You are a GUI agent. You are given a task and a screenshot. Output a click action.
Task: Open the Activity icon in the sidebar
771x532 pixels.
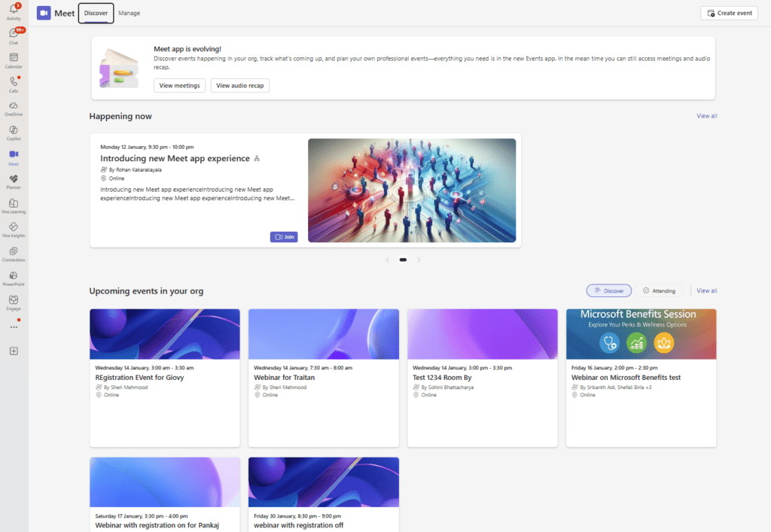click(x=14, y=10)
